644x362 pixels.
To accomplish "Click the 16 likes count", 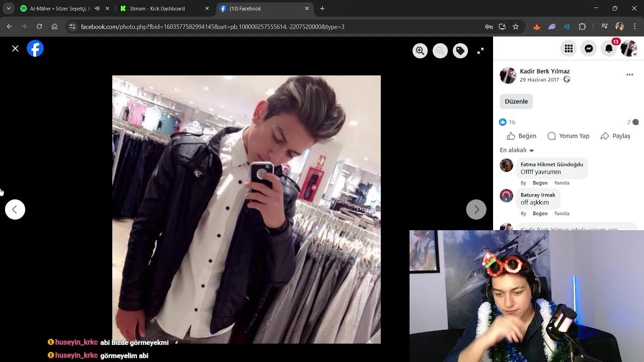I will 512,122.
